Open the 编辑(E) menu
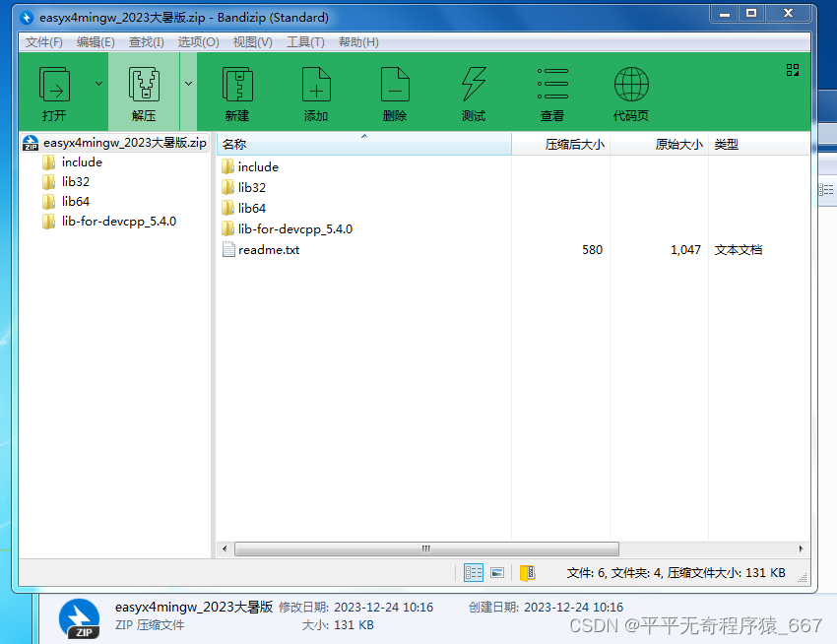 point(96,42)
